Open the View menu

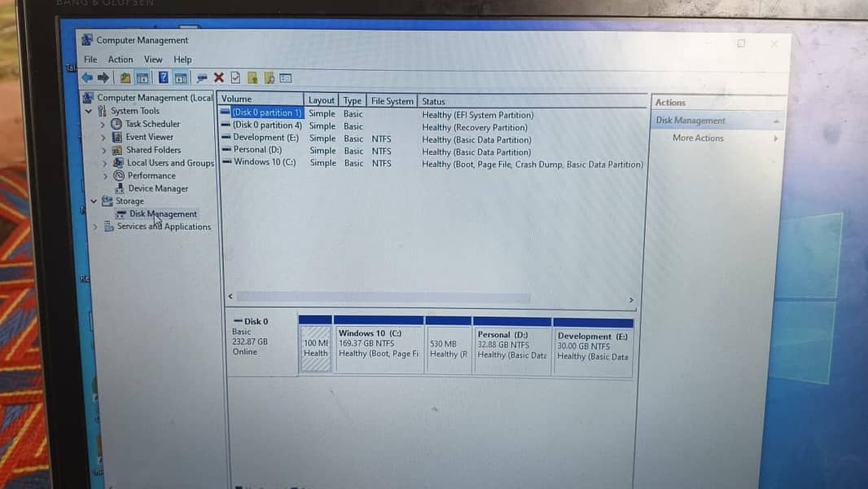point(153,59)
